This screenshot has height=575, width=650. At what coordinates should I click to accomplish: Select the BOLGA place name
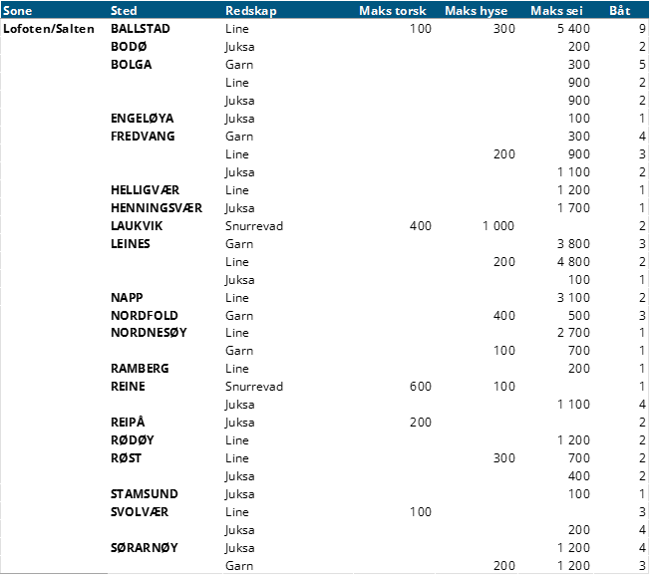pyautogui.click(x=131, y=64)
